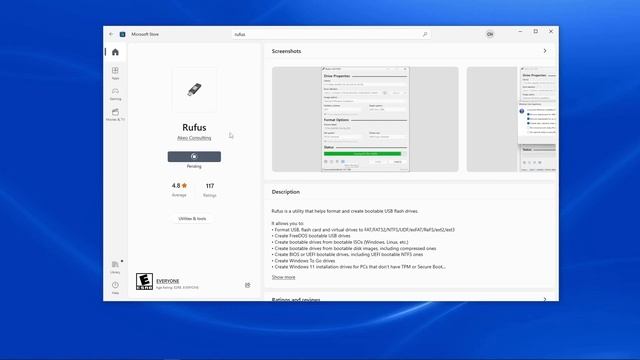Expand Ratings and reviews section chevron
Image resolution: width=640 pixels, height=360 pixels.
point(544,299)
